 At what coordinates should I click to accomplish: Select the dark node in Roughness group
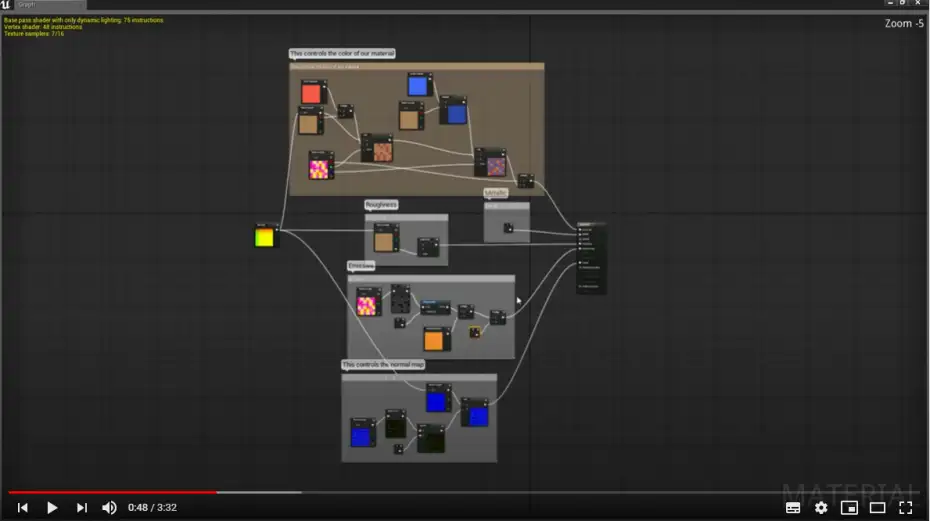click(x=428, y=247)
